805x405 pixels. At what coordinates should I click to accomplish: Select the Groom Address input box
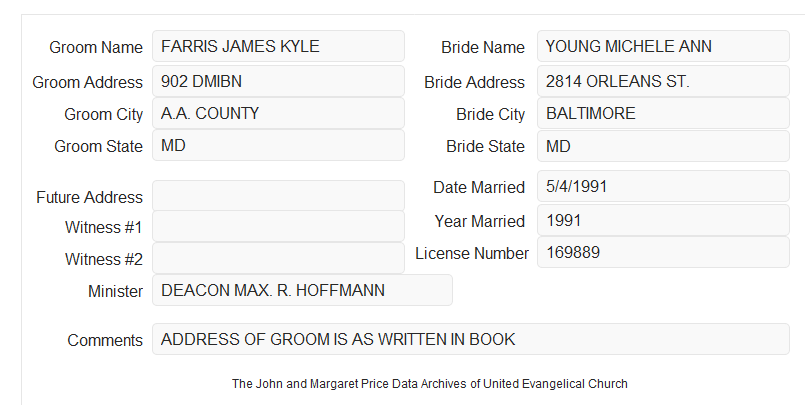pyautogui.click(x=278, y=81)
